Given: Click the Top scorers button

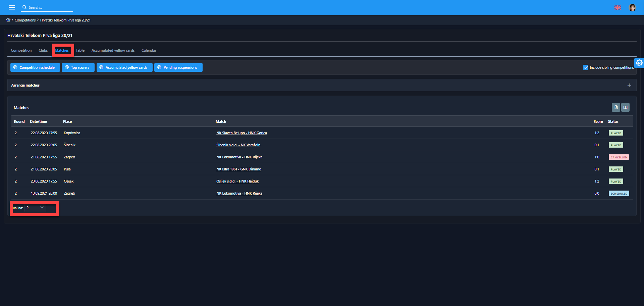Looking at the screenshot, I should coord(78,67).
